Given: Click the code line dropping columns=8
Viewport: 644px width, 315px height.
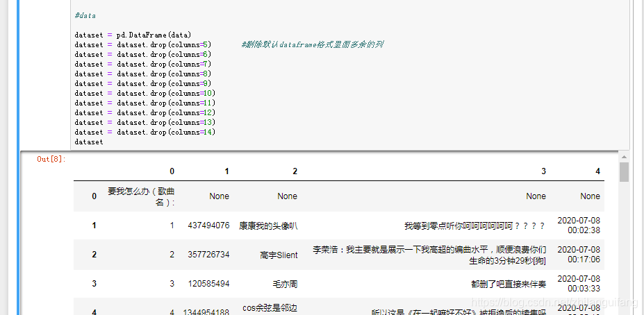Looking at the screenshot, I should (x=143, y=74).
